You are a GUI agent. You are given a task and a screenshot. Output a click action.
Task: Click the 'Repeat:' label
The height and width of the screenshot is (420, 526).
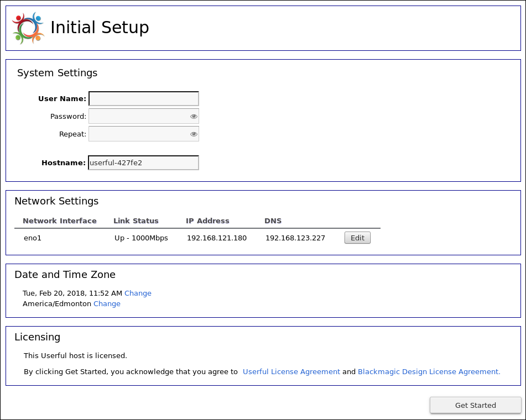pos(72,134)
